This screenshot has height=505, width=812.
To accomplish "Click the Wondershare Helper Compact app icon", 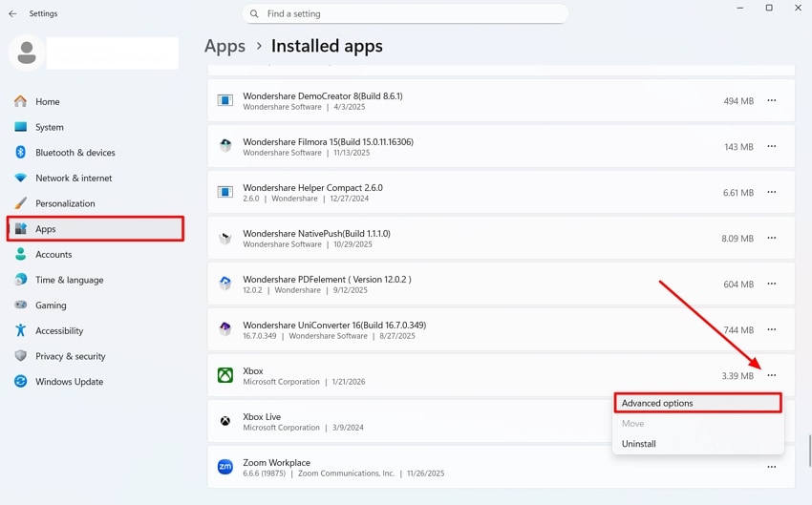I will (225, 193).
